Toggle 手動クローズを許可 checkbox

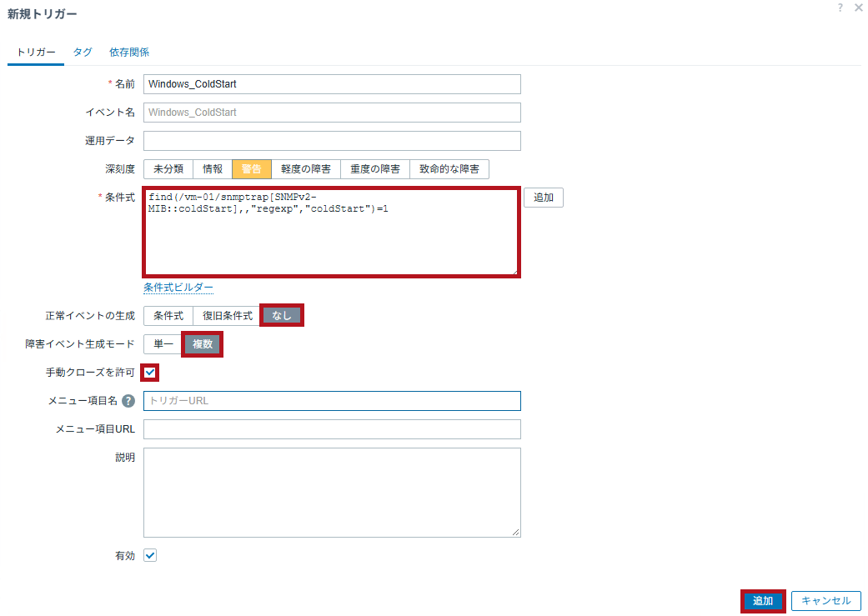(x=150, y=373)
